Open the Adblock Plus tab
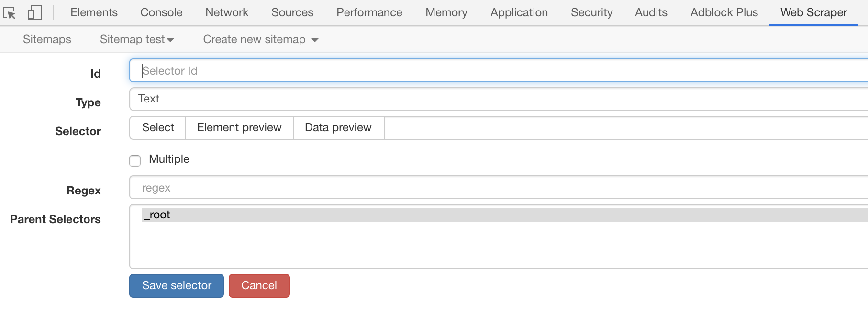 tap(724, 12)
